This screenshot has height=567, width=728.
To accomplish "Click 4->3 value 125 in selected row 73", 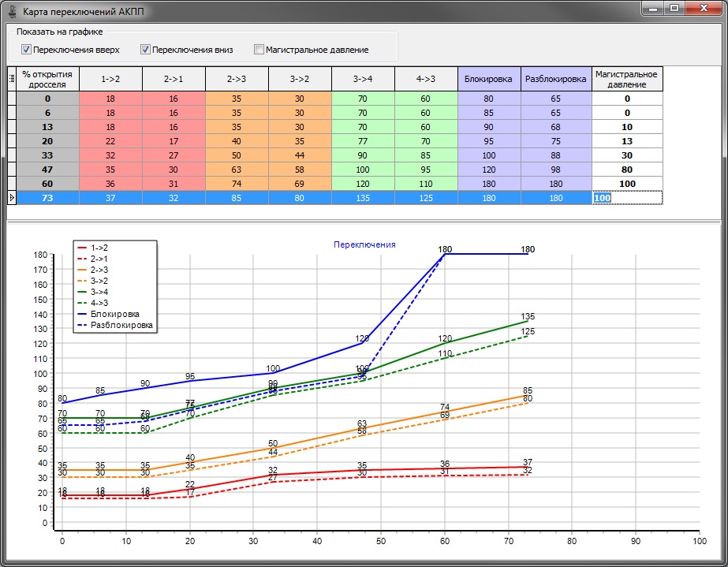I will [x=426, y=198].
